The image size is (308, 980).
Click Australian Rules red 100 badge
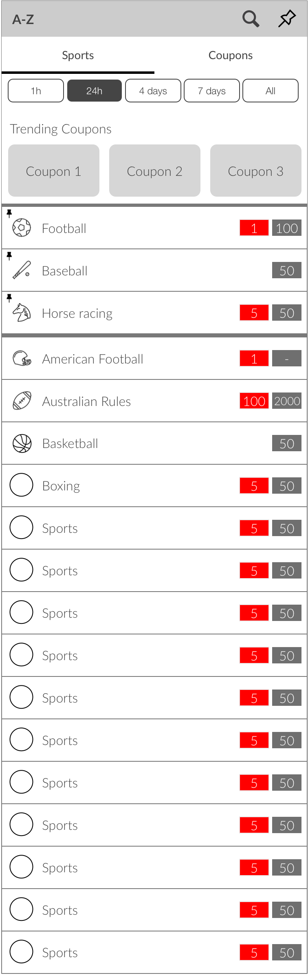[254, 401]
